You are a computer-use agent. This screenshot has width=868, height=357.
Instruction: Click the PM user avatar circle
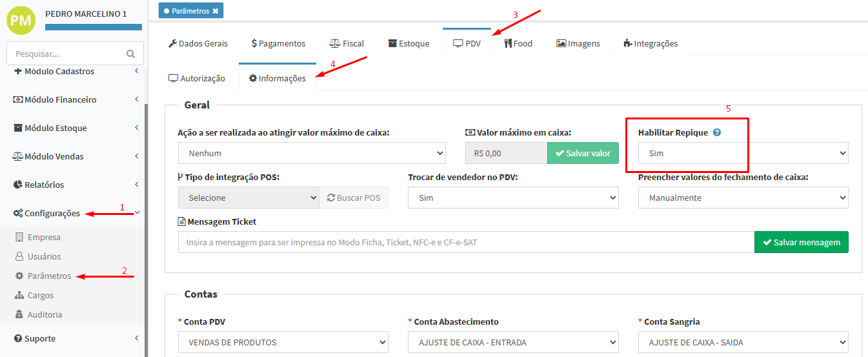[21, 19]
